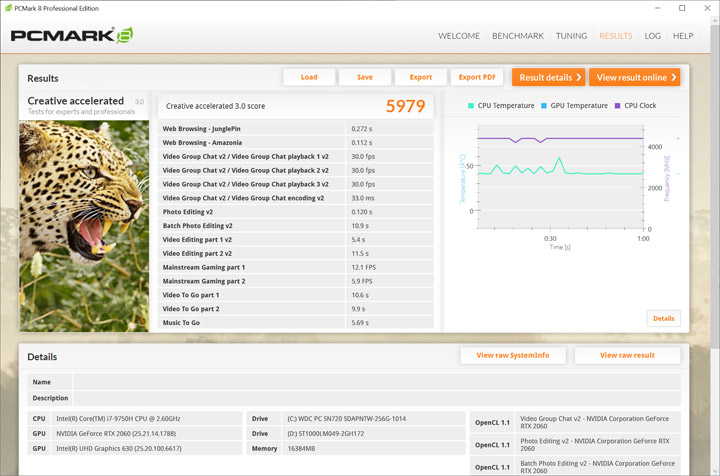Select the Web Browsing - JunglePin row
Screen dimensions: 720x476
pyautogui.click(x=296, y=129)
